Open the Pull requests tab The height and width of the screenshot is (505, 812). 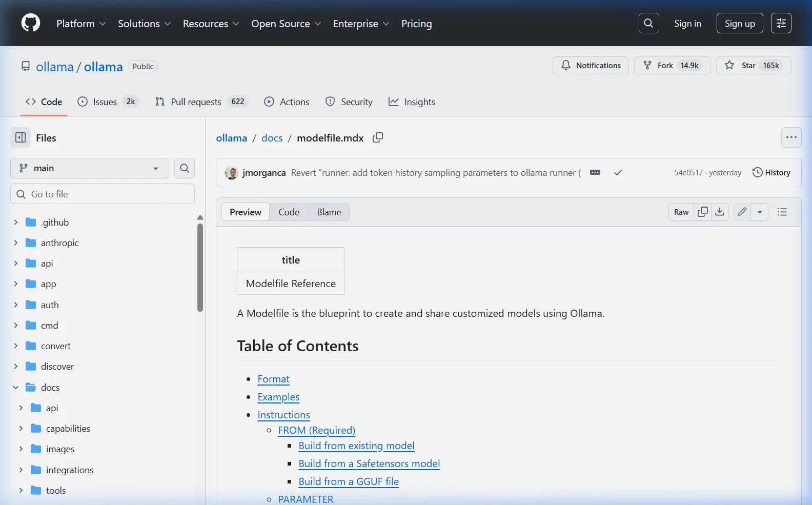click(201, 102)
